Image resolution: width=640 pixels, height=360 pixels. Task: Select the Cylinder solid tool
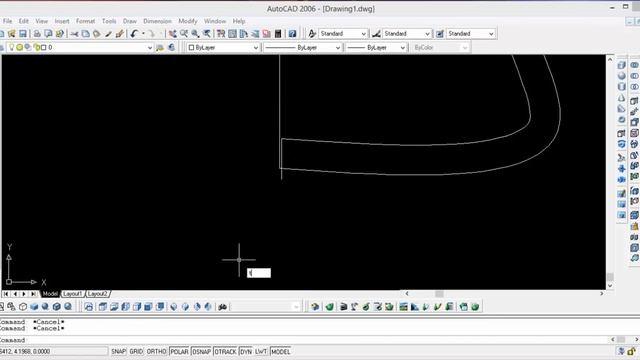pos(621,87)
